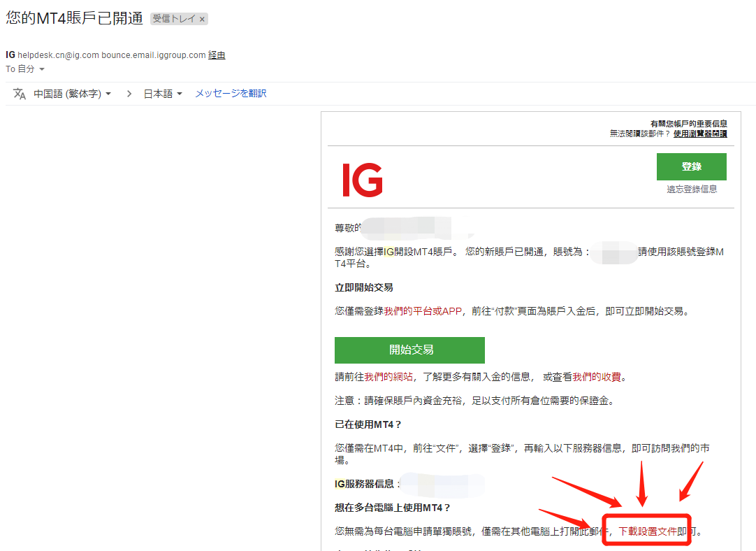Remove the 受信トレイ label via its x

(203, 20)
